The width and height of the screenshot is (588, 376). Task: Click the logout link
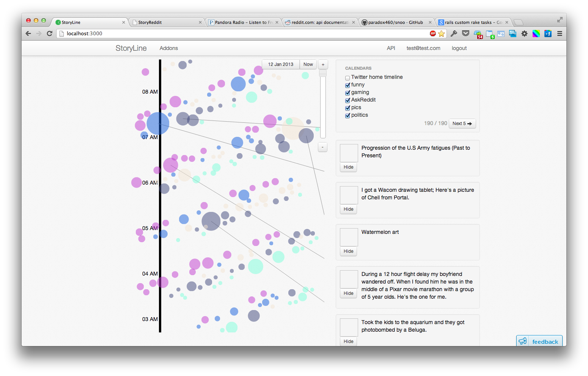tap(459, 48)
